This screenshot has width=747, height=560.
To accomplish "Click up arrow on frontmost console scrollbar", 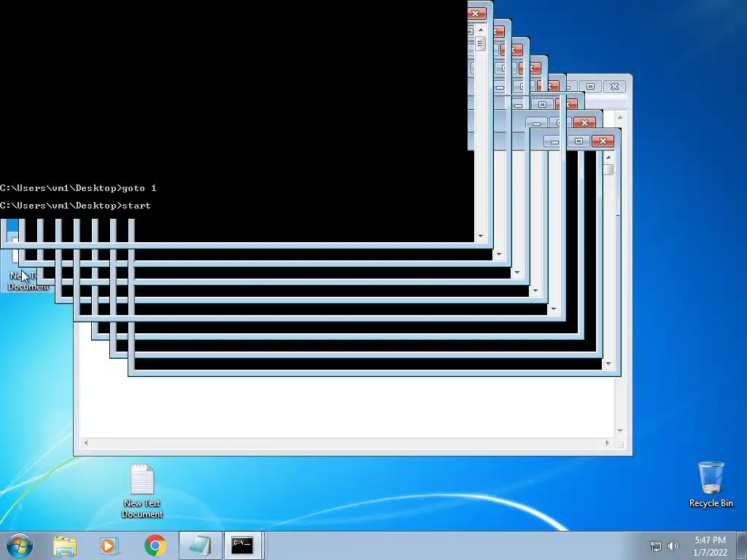I will pyautogui.click(x=481, y=30).
